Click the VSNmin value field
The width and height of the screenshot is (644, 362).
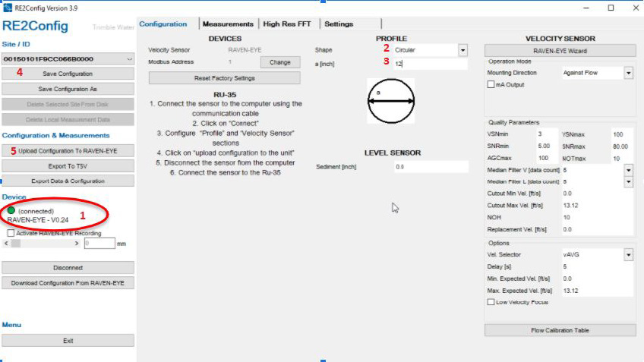click(547, 134)
